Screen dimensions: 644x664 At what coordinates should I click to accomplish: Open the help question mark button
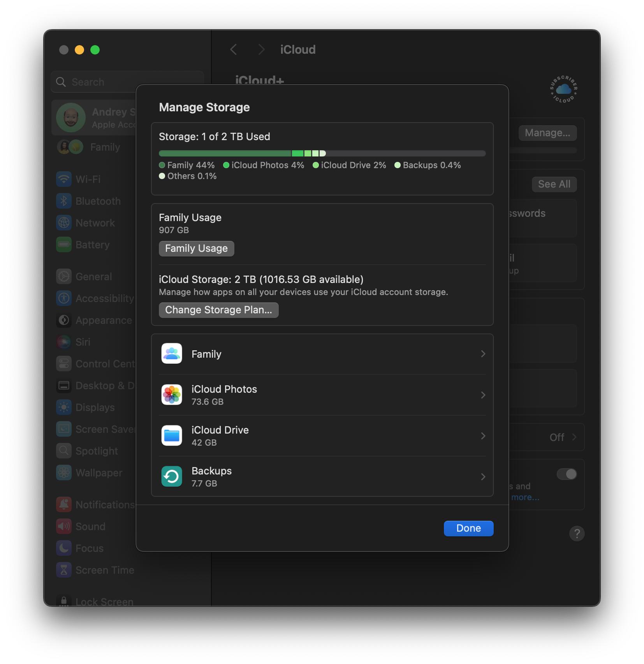[577, 533]
